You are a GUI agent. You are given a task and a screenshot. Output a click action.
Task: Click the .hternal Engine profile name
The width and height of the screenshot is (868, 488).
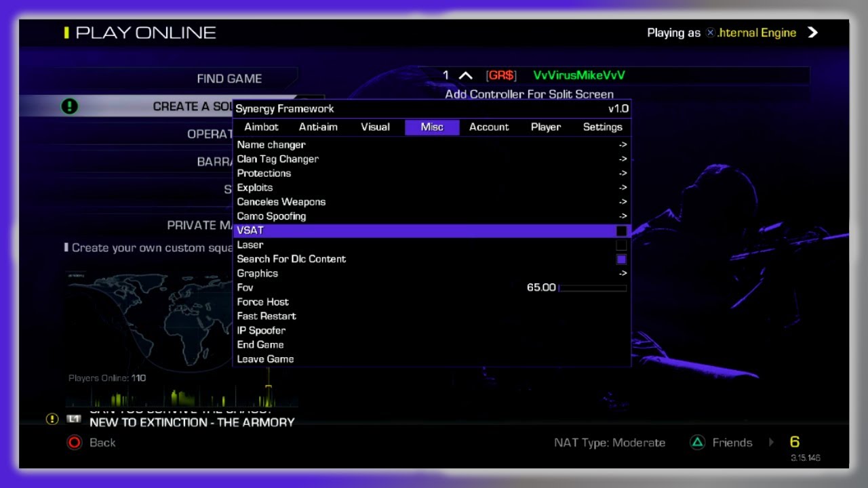(757, 33)
